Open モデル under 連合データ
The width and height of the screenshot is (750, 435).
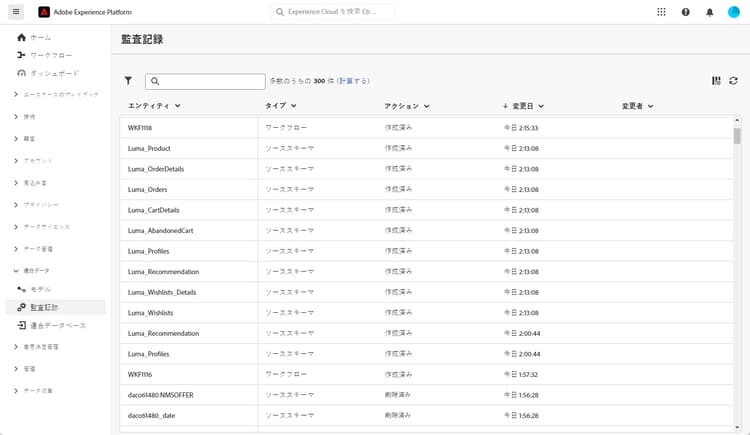point(41,289)
